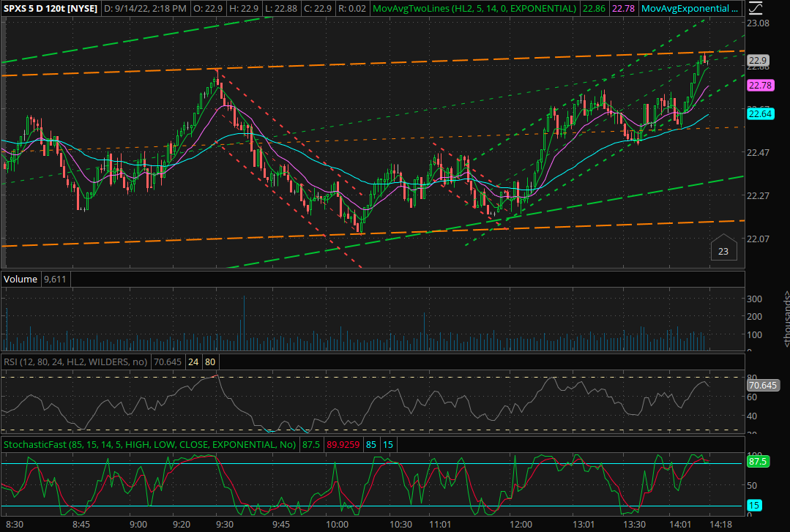Click the 12:00 time axis label
790x532 pixels.
click(521, 524)
